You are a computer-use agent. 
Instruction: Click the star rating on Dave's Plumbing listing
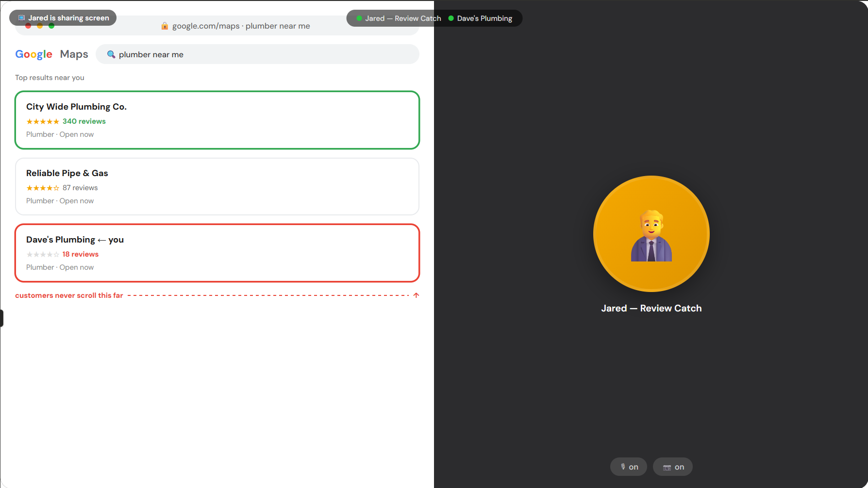(43, 254)
